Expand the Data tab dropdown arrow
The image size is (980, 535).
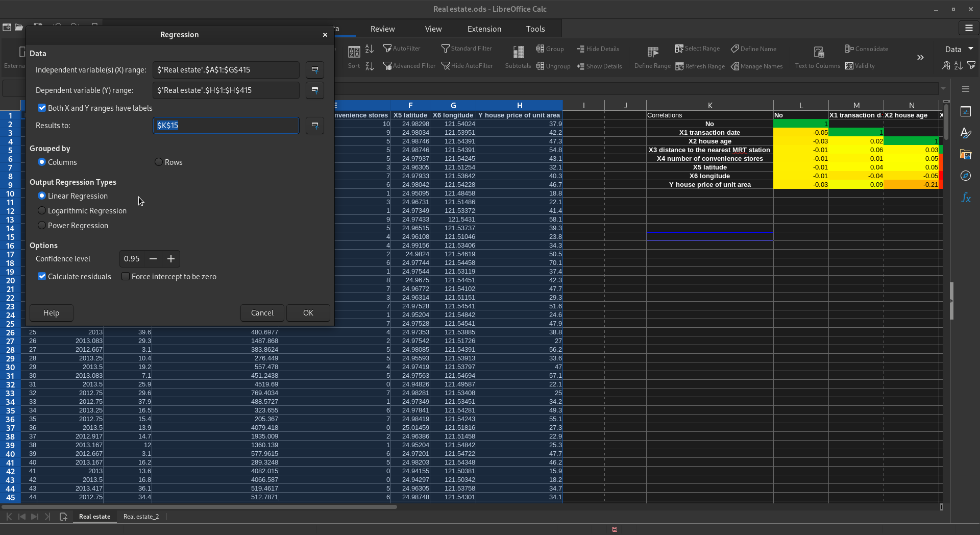971,49
